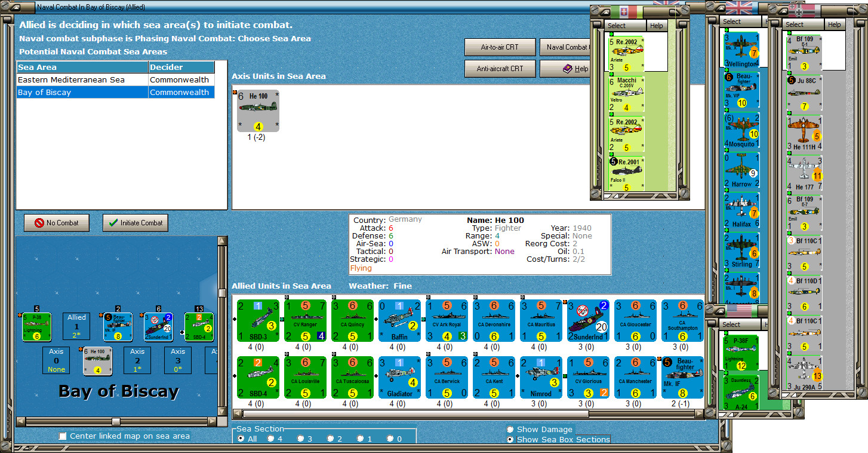Select the Macchi C.205V counter in Italian window

(626, 95)
